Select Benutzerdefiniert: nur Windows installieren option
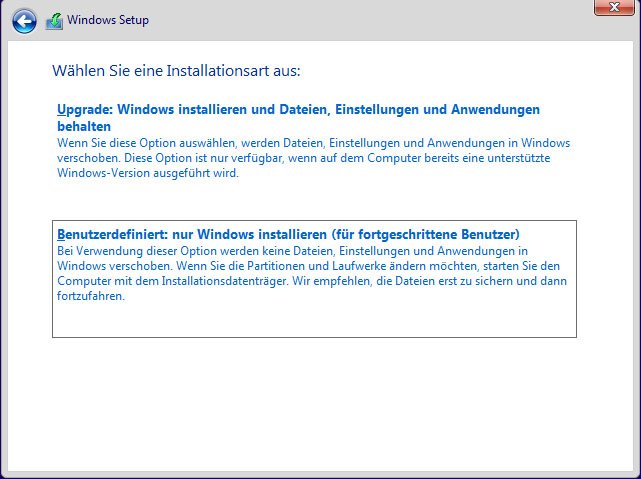This screenshot has width=641, height=479. [314, 279]
